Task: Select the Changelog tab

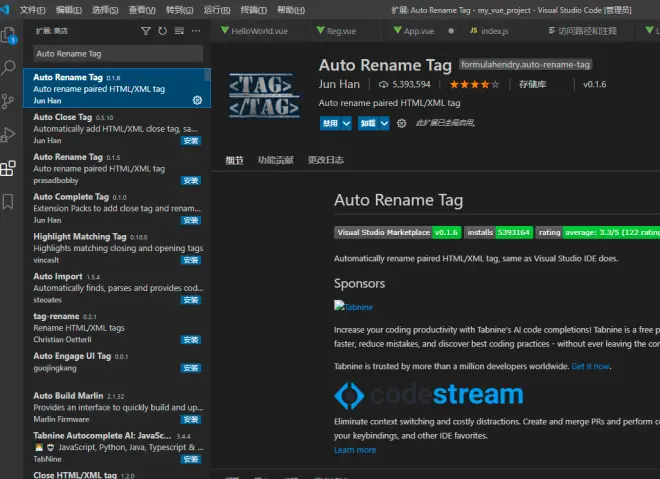Action: 326,160
